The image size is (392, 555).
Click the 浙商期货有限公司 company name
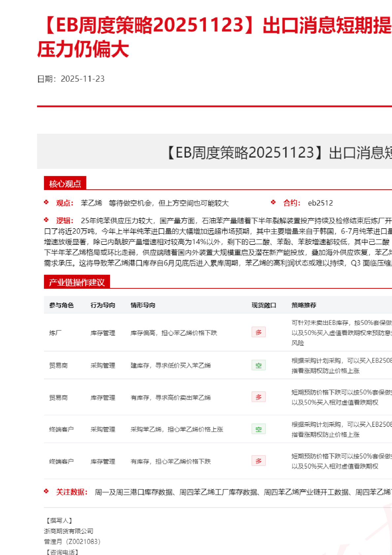click(69, 531)
